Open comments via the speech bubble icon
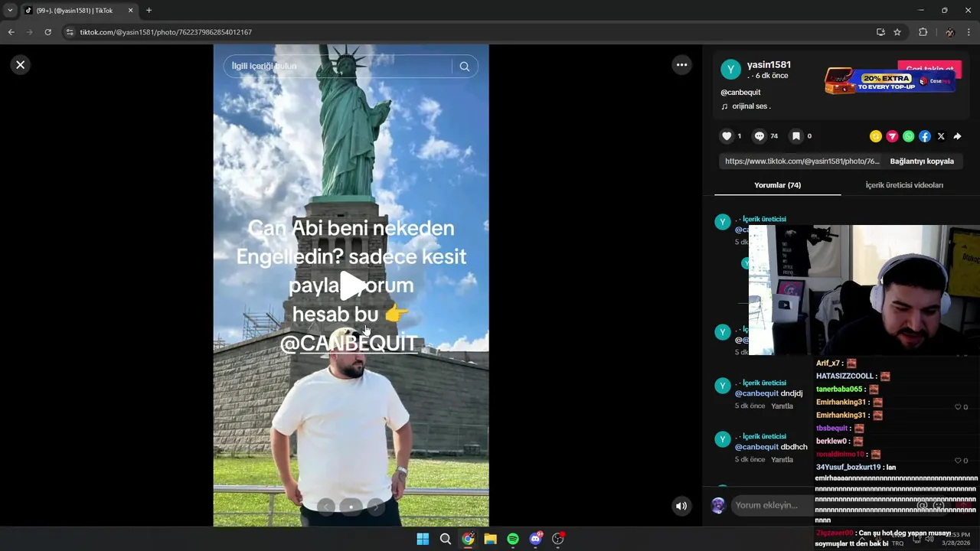Screen dimensions: 980x551 point(759,136)
